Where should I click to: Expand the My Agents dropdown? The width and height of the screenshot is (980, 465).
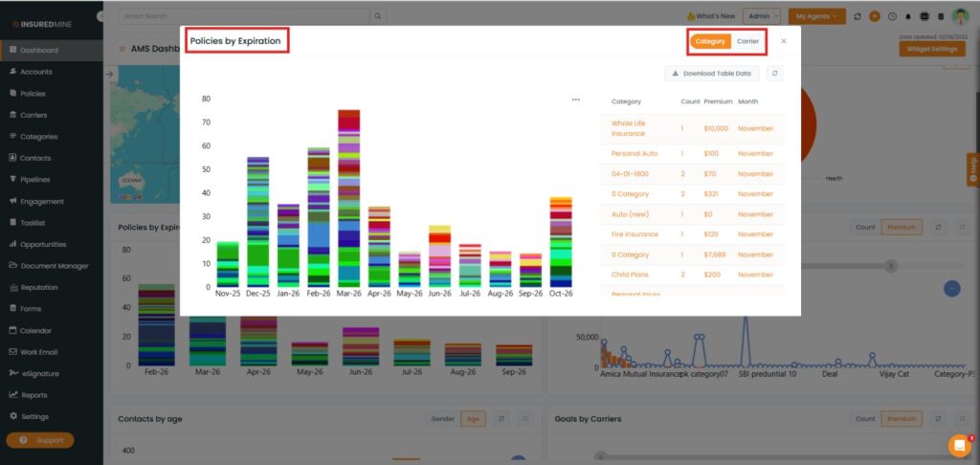click(x=816, y=16)
